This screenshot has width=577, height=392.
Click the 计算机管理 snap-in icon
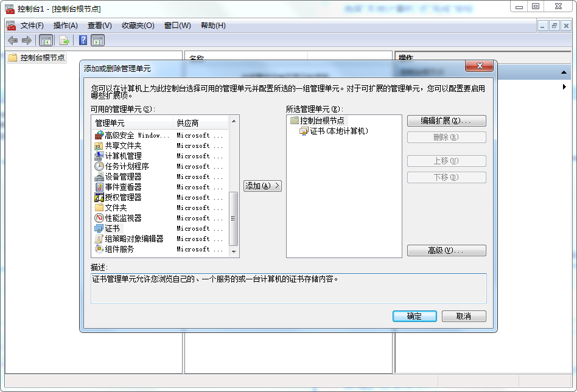pyautogui.click(x=99, y=156)
